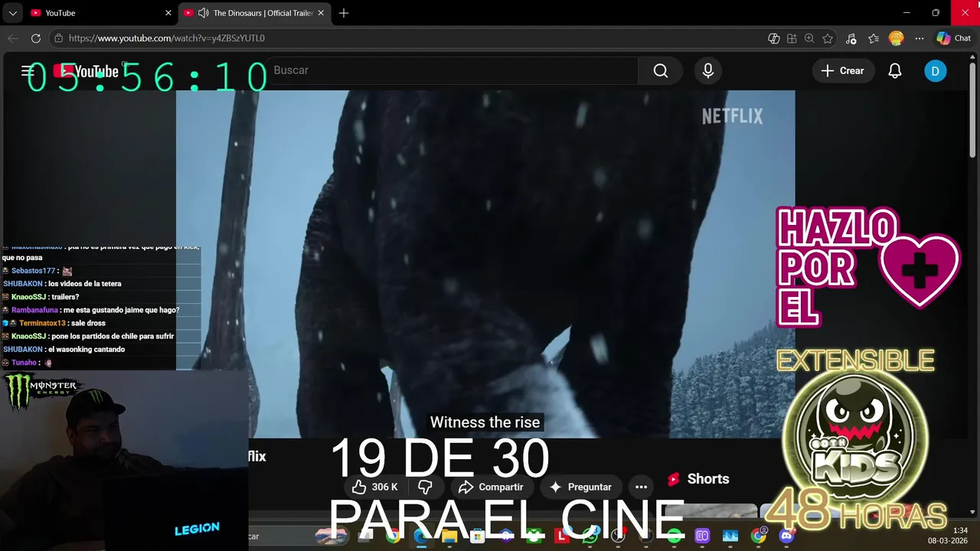Click the zoom magnifier in address bar
This screenshot has height=551, width=980.
pos(809,38)
